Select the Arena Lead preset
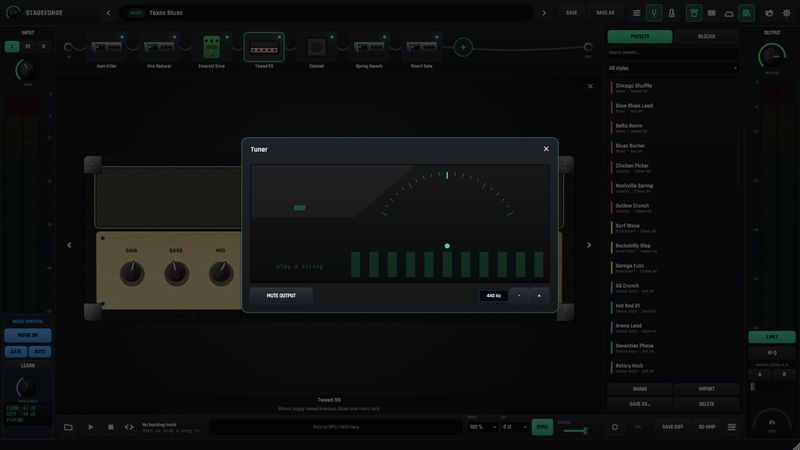 point(672,328)
